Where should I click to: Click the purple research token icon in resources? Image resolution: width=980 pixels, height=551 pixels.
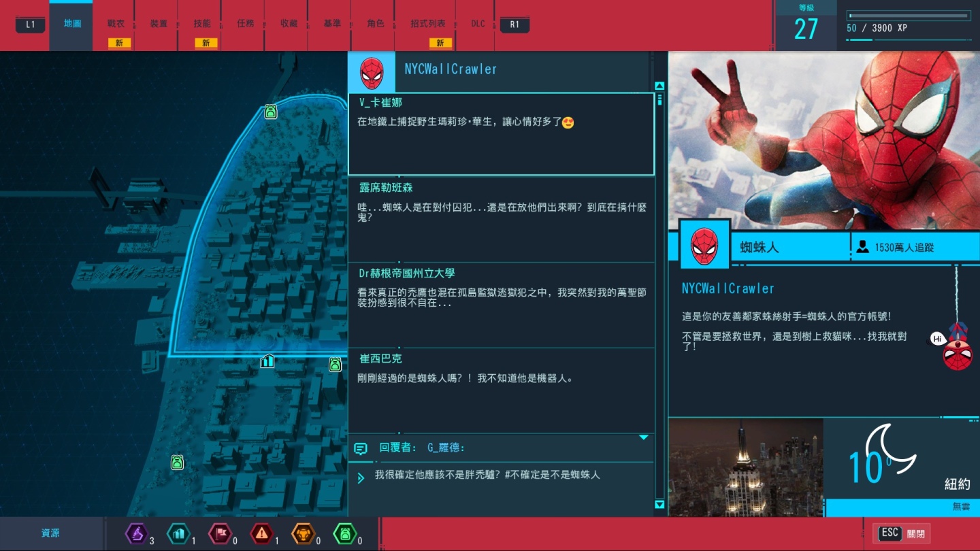point(137,534)
